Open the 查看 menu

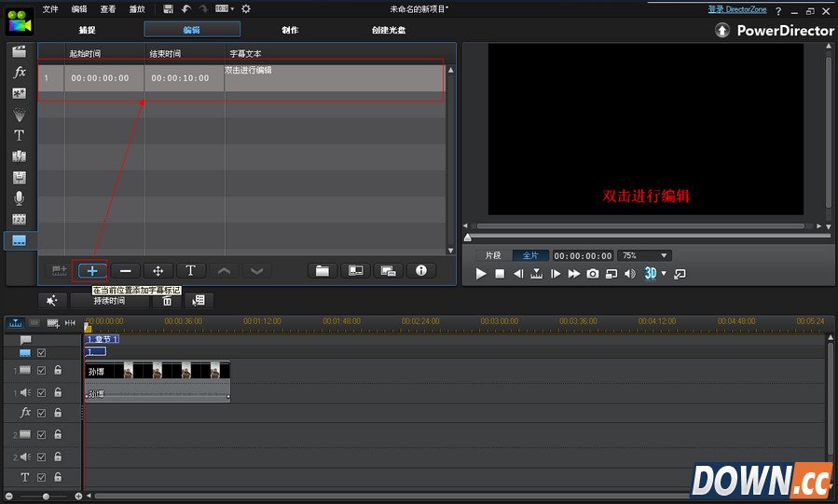108,8
